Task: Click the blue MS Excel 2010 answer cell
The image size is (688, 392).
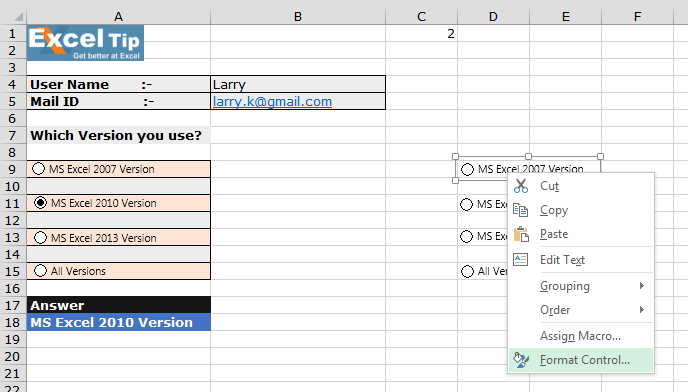Action: 118,322
